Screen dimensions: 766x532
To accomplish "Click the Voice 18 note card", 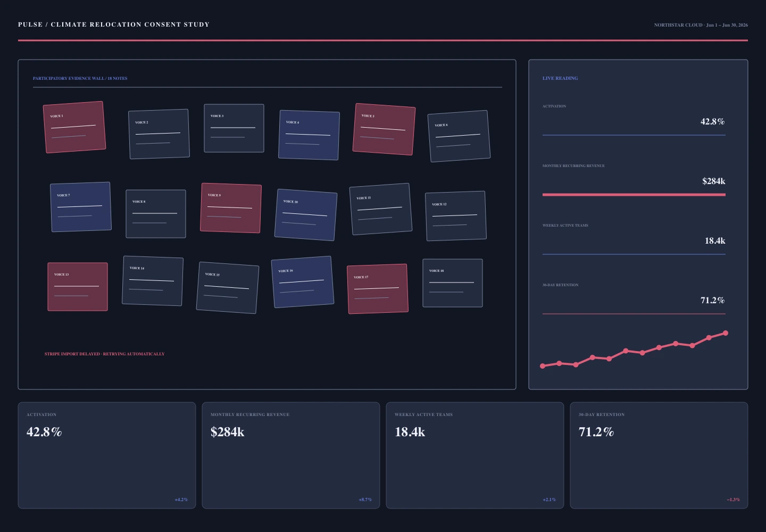I will (x=453, y=283).
